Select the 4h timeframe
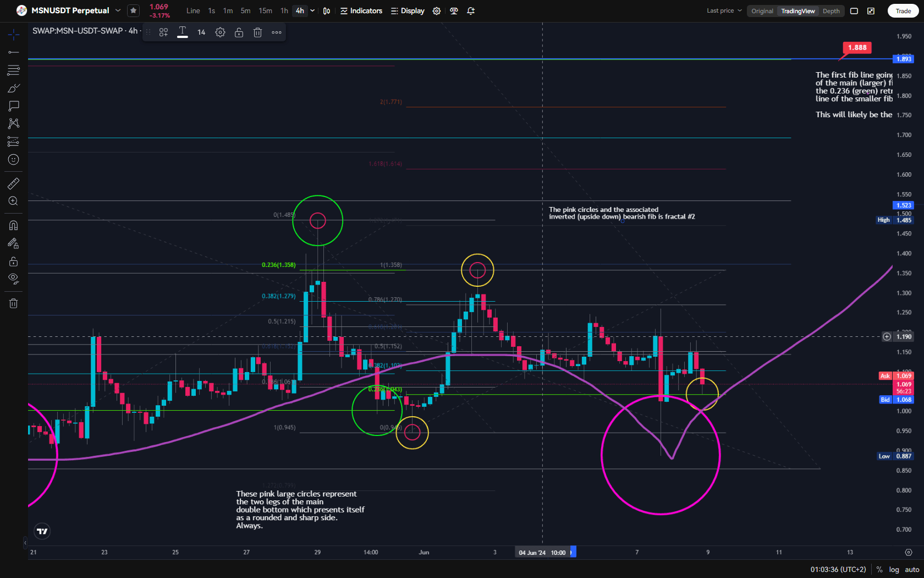This screenshot has width=924, height=578. pos(300,10)
